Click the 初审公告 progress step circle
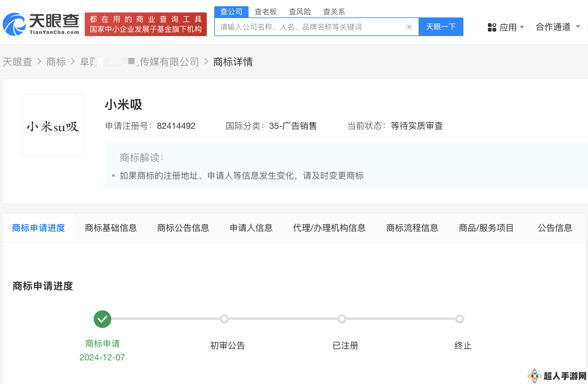588x384 pixels. coord(224,319)
